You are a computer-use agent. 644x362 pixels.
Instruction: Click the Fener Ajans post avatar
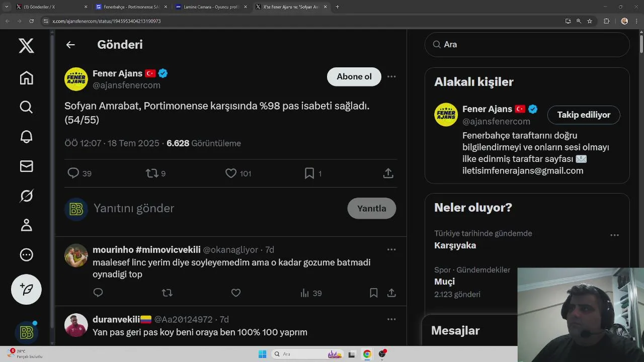point(76,79)
